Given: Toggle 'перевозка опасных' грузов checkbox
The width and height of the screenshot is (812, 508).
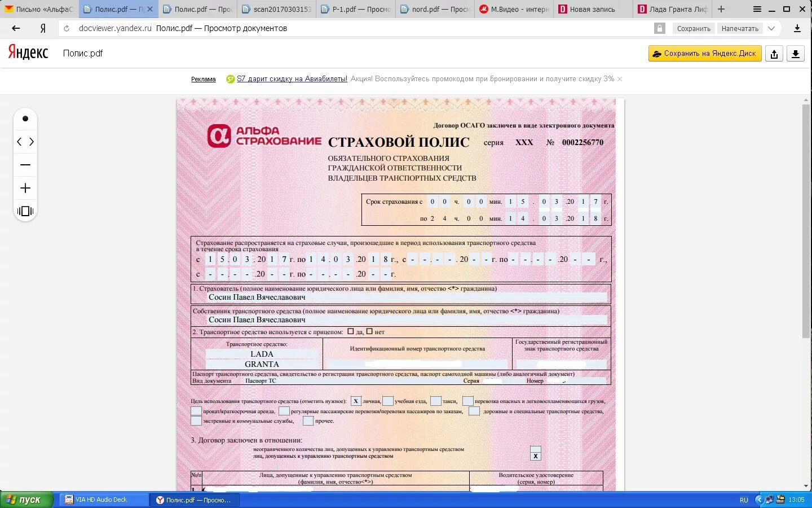Looking at the screenshot, I should click(x=468, y=401).
